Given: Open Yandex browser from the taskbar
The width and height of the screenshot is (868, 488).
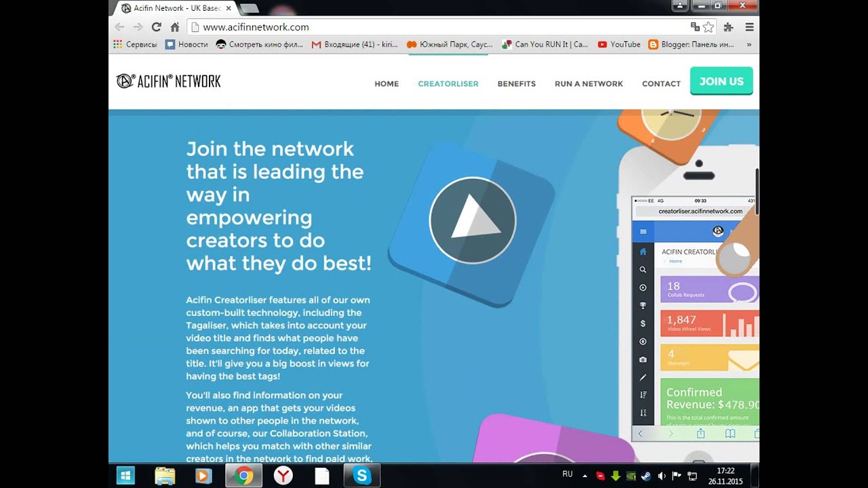Looking at the screenshot, I should tap(283, 476).
